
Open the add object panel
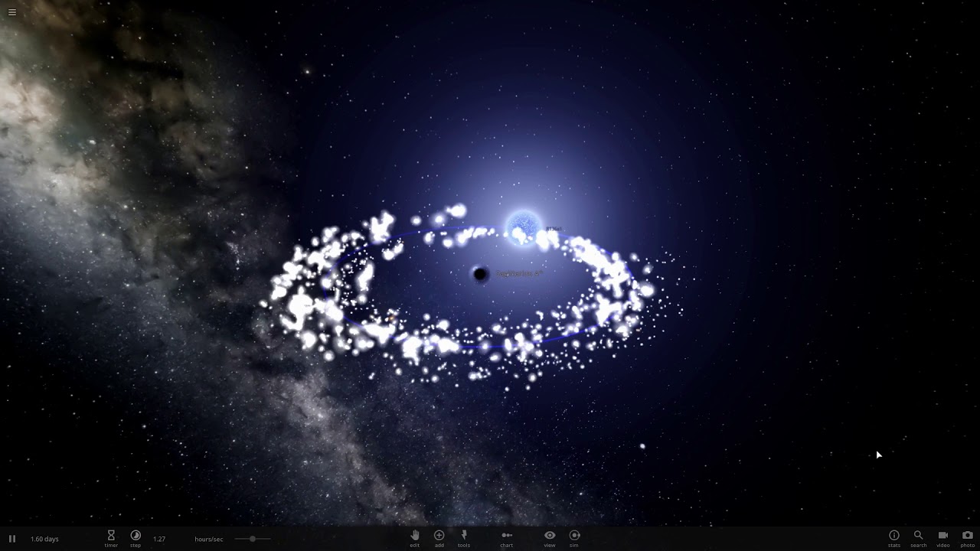[439, 539]
